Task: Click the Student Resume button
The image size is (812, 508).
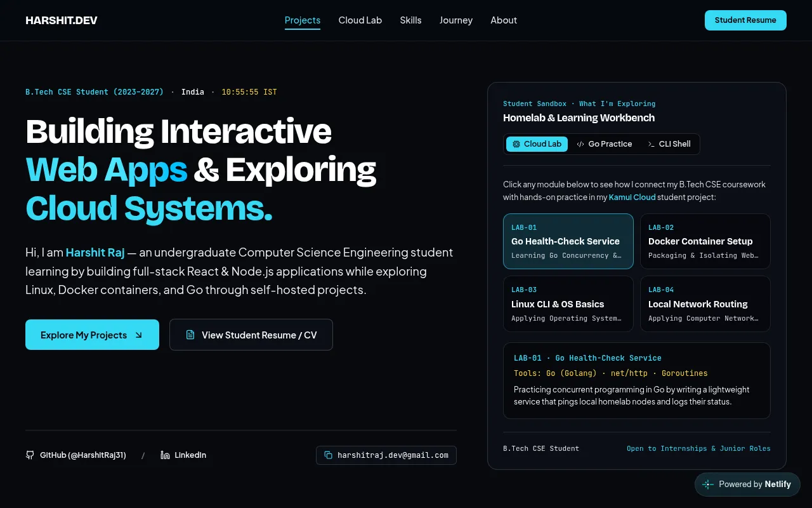Action: (745, 20)
